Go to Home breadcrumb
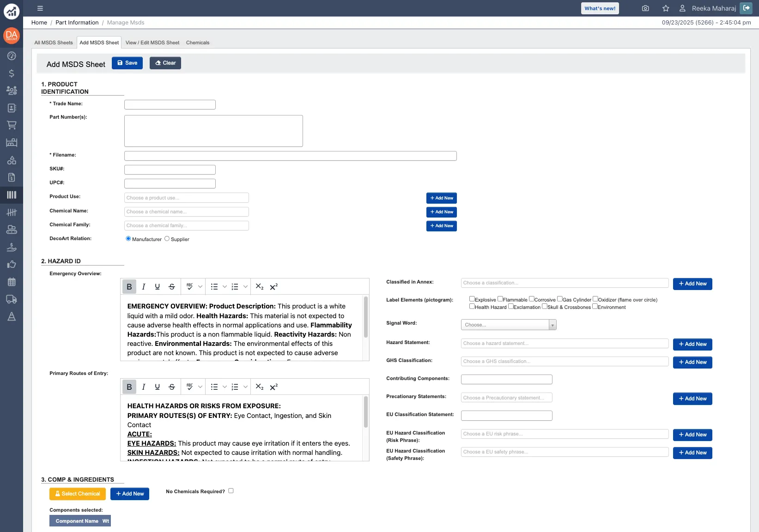The height and width of the screenshot is (532, 759). [x=39, y=23]
